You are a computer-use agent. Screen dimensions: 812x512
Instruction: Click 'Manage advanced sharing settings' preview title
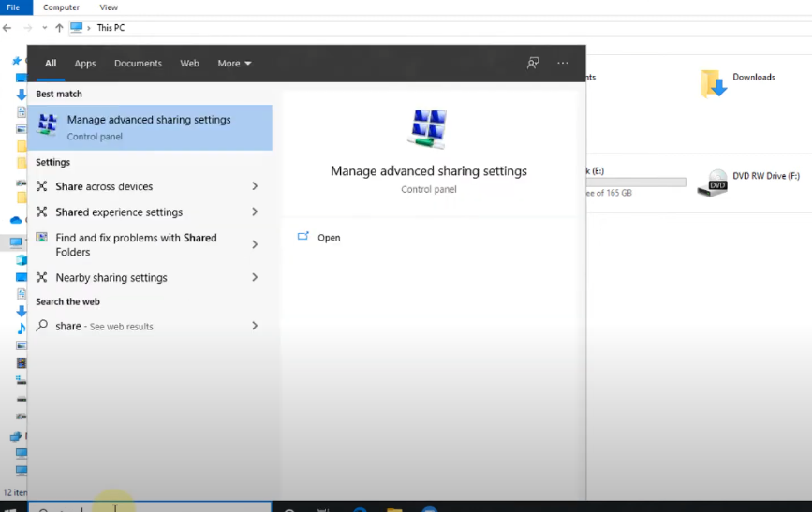coord(429,171)
